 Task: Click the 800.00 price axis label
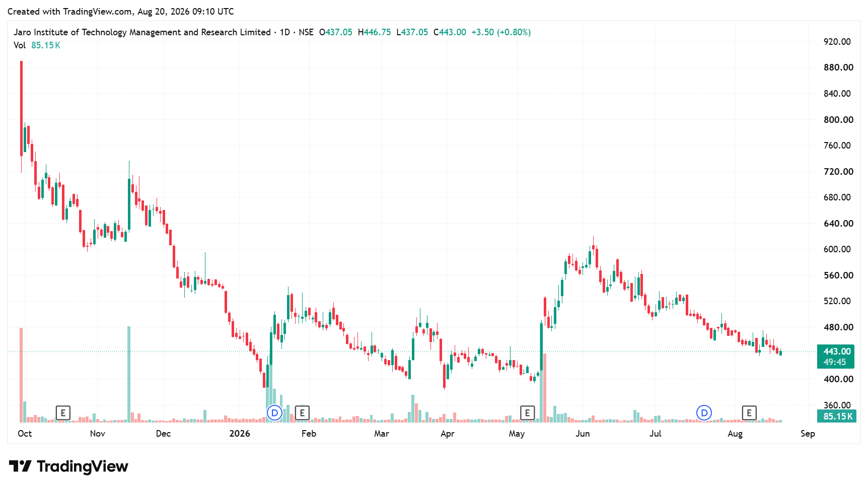pos(838,120)
